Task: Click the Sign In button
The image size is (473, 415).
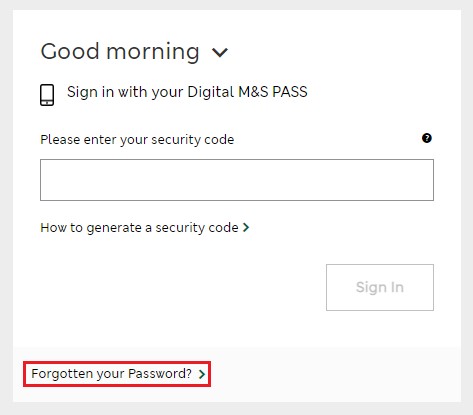Action: pyautogui.click(x=380, y=287)
